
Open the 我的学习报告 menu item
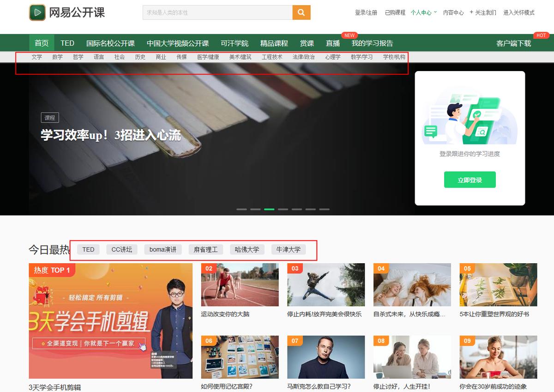(372, 42)
